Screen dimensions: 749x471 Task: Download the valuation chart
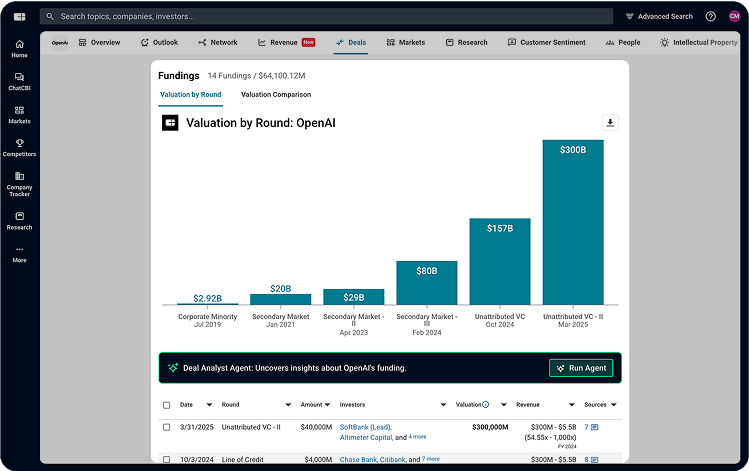pyautogui.click(x=610, y=123)
